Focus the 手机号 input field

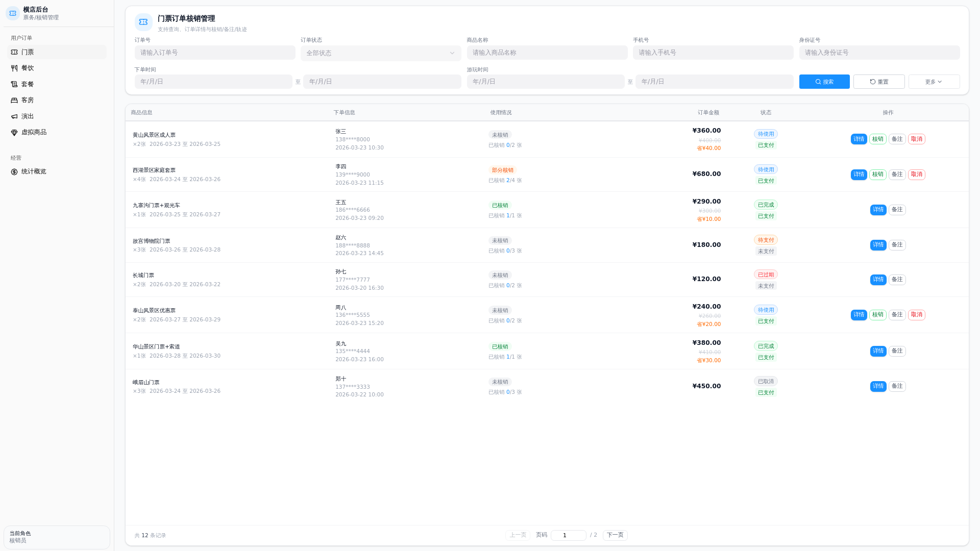(713, 53)
